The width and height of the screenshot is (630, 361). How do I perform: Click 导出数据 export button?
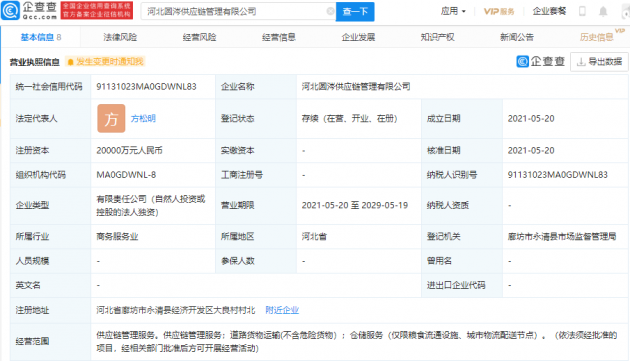(x=599, y=62)
